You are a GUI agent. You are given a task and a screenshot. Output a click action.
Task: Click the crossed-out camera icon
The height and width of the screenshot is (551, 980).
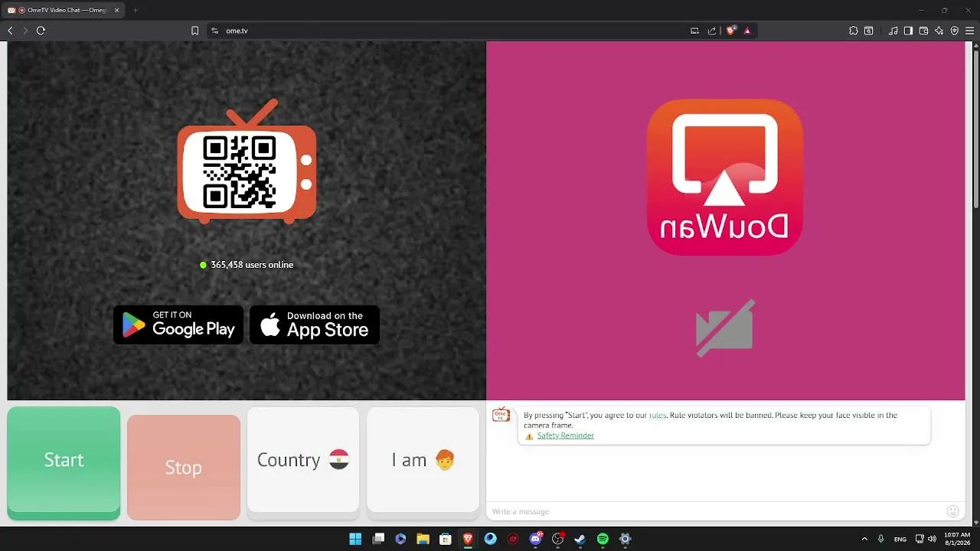tap(725, 328)
